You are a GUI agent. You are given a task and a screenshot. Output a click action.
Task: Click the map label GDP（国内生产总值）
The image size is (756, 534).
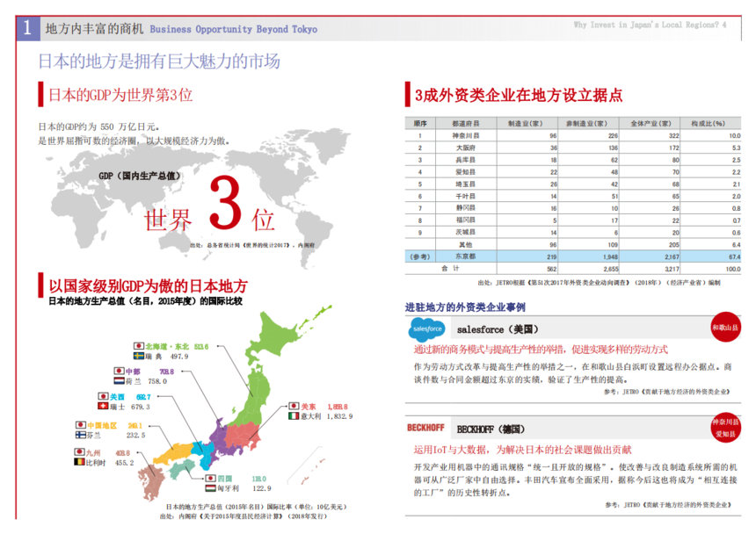click(140, 177)
